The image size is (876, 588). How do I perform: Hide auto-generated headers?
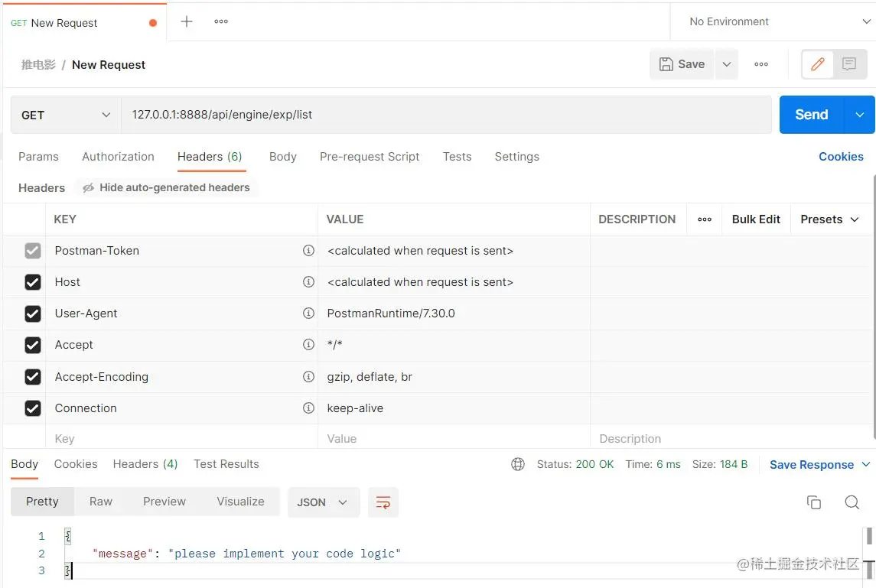click(166, 187)
